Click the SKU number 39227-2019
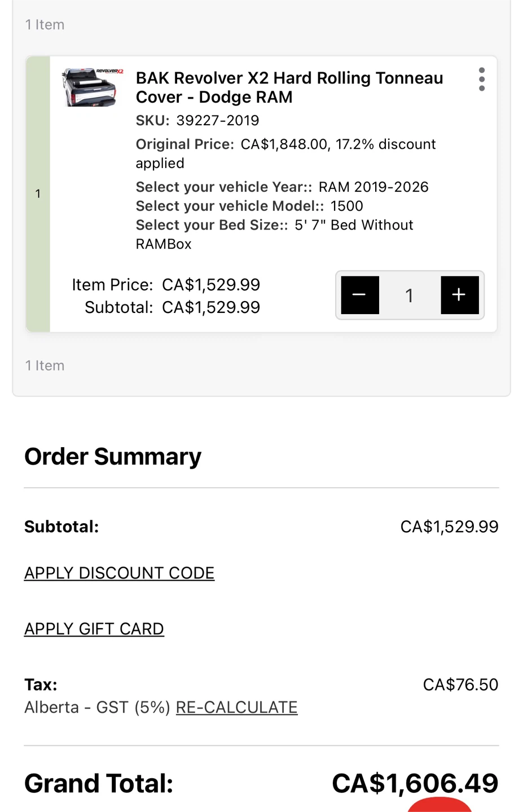The width and height of the screenshot is (523, 812). click(218, 121)
